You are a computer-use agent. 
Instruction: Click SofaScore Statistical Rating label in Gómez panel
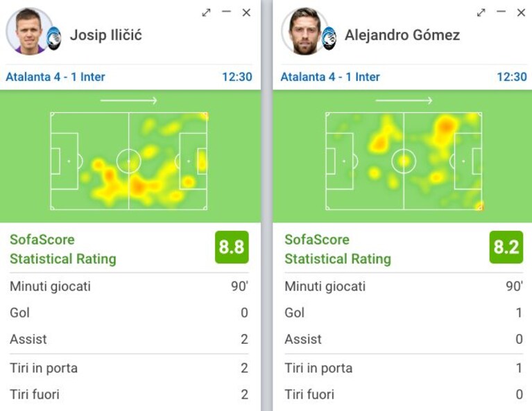pos(338,250)
